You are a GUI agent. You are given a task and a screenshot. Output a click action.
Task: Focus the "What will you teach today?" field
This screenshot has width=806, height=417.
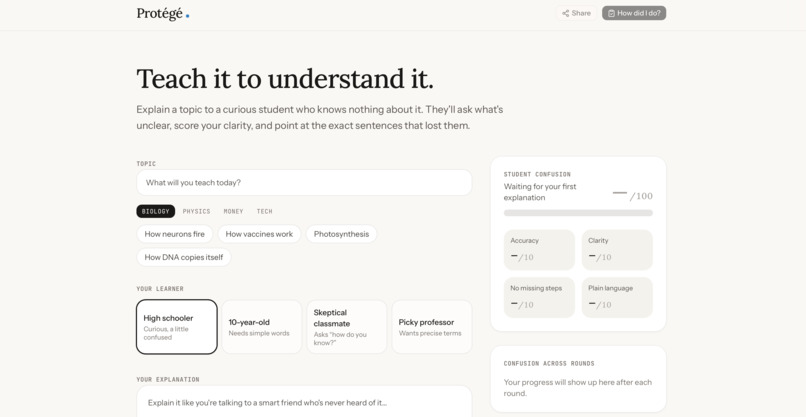pos(304,183)
